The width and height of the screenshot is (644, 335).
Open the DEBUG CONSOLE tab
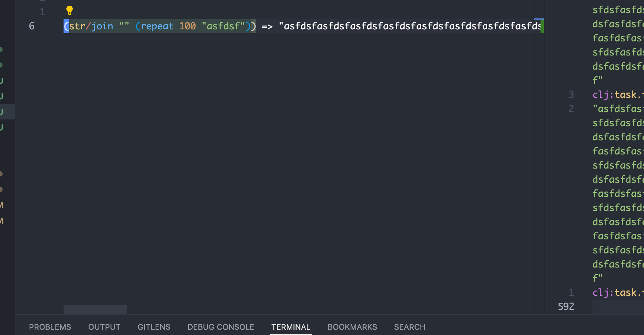[x=221, y=327]
